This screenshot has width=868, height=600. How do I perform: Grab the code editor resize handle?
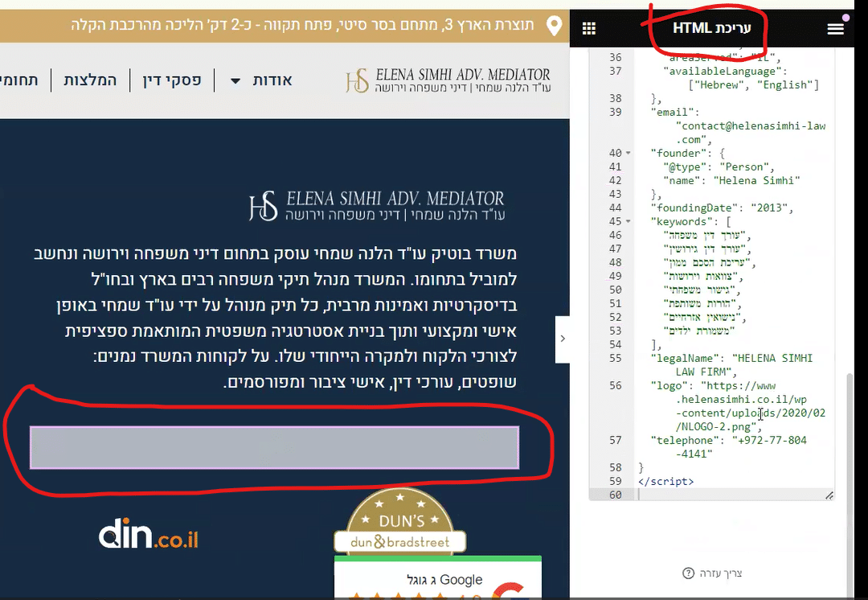tap(829, 495)
